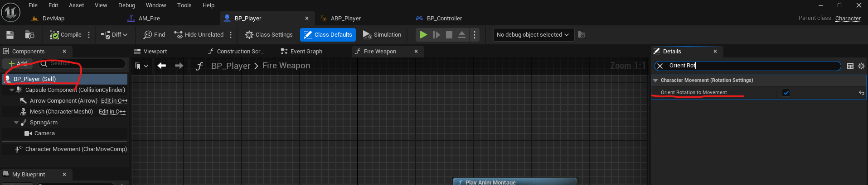
Task: Open the Debug menu
Action: pos(126,5)
